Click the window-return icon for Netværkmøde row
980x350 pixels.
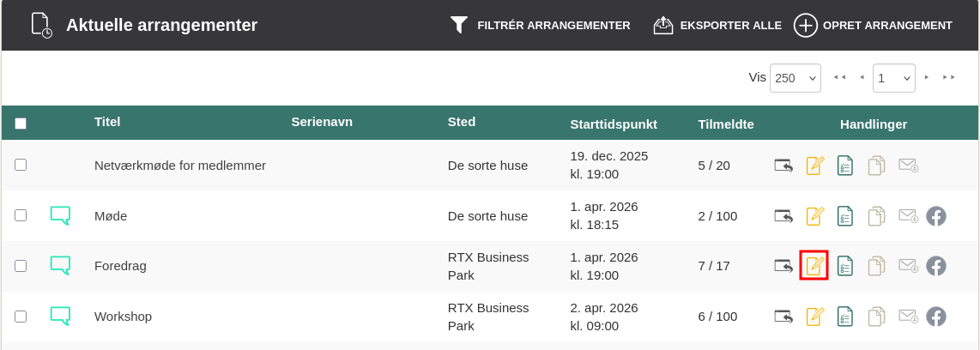click(783, 165)
